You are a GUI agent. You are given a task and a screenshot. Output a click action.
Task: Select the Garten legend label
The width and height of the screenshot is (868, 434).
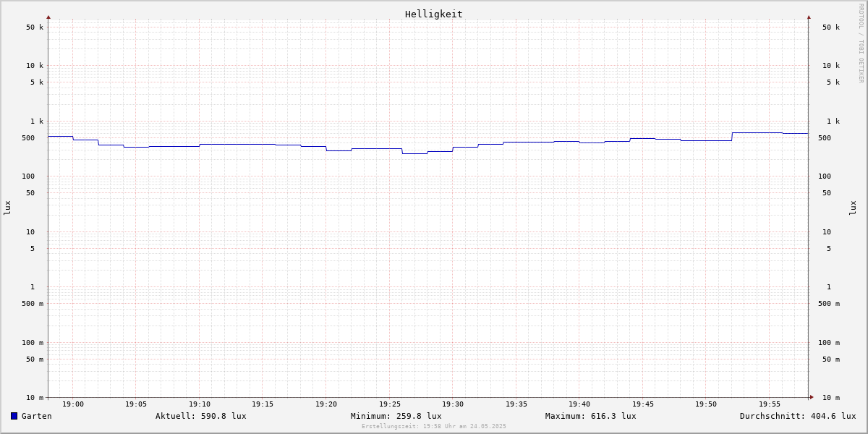[x=37, y=416]
